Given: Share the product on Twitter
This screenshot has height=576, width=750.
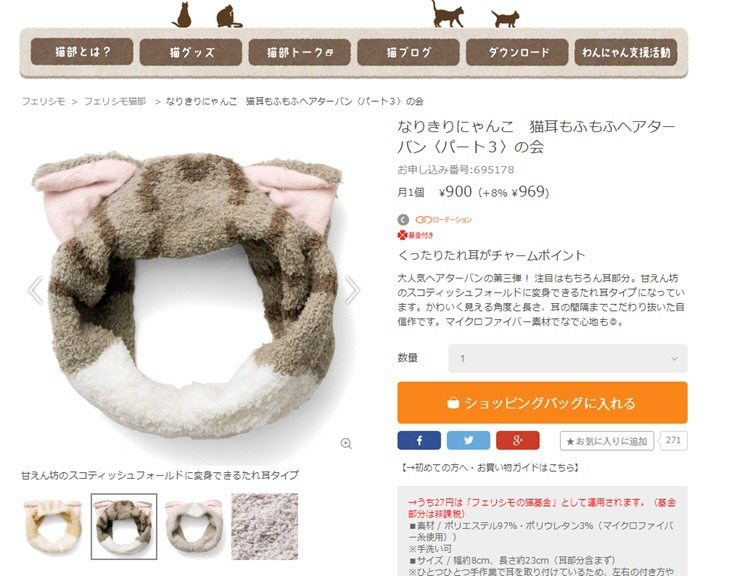Looking at the screenshot, I should pos(468,440).
